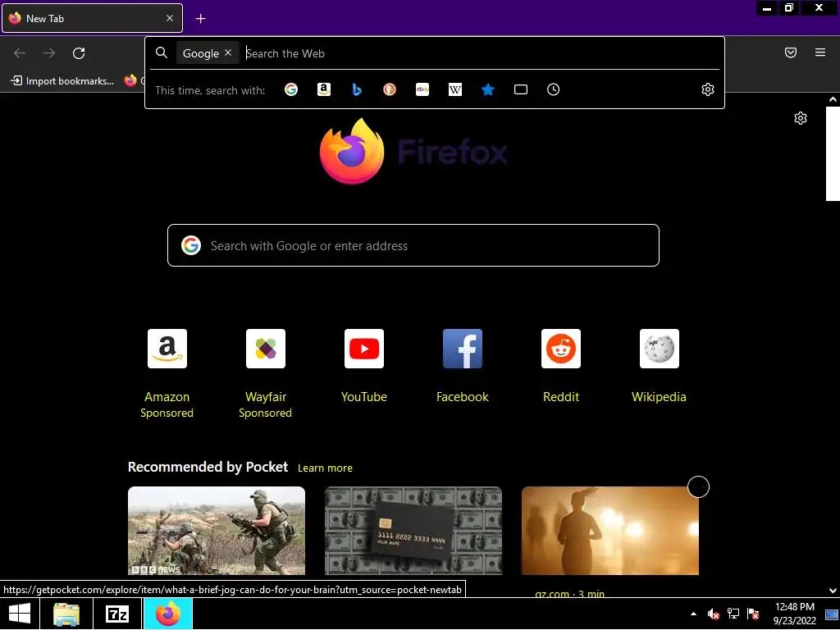This screenshot has height=630, width=840.
Task: Reload the current page
Action: click(x=79, y=53)
